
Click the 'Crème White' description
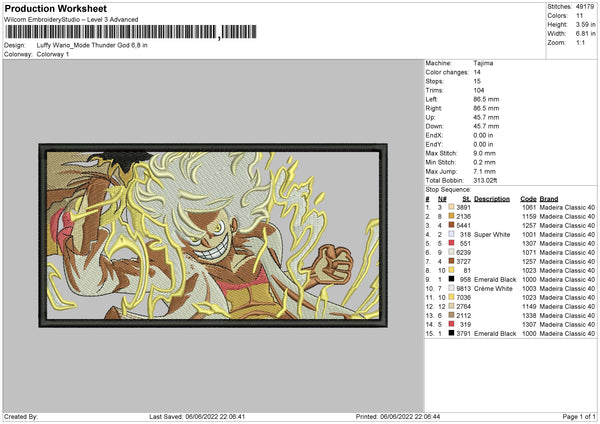(x=493, y=288)
